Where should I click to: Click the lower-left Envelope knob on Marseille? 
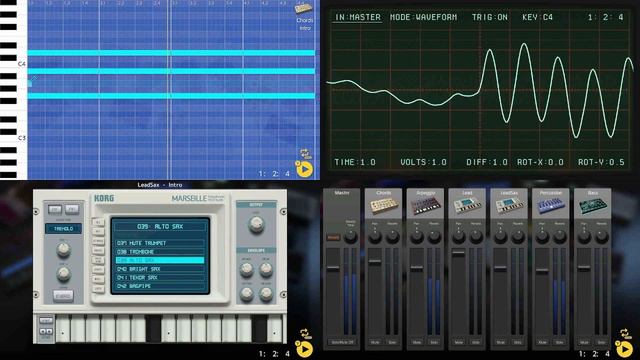(x=247, y=293)
